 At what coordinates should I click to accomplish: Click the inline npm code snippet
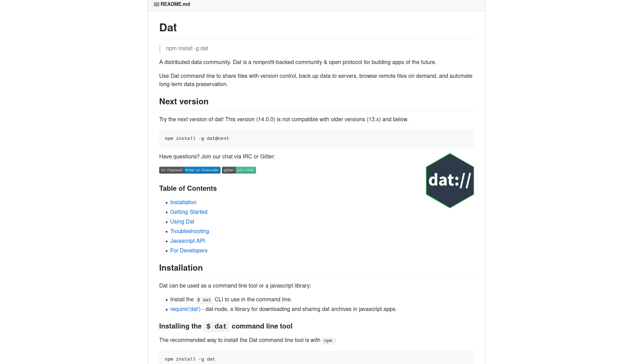[x=328, y=341]
